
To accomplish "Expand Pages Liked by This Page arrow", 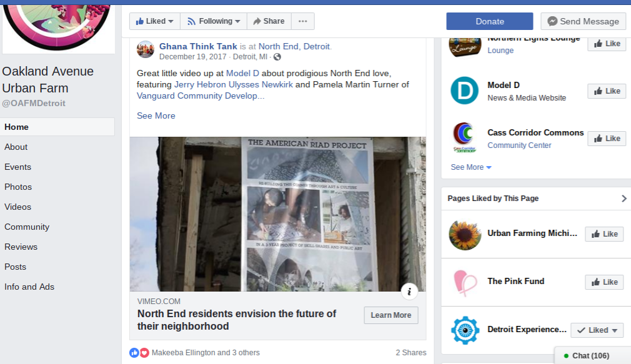I will click(x=623, y=199).
